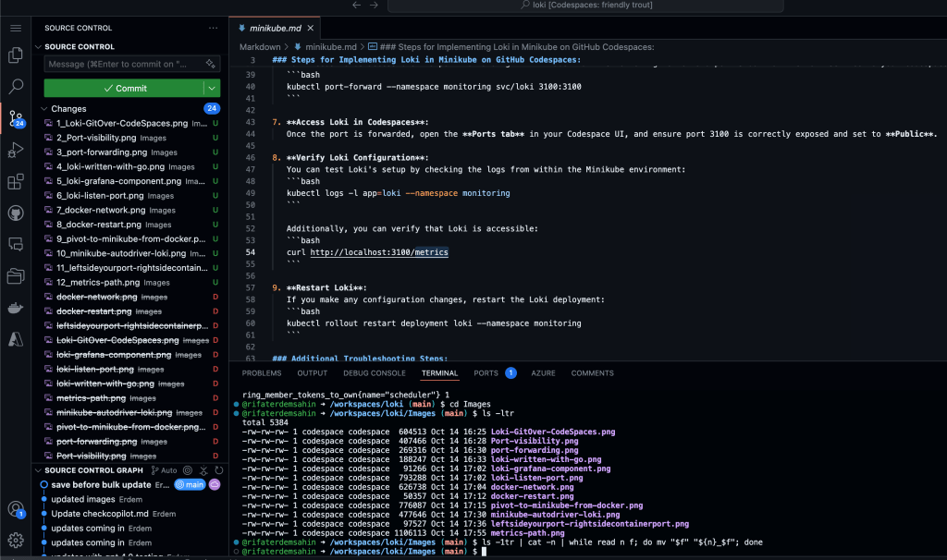Image resolution: width=947 pixels, height=560 pixels.
Task: Open the Search view in activity bar
Action: pyautogui.click(x=16, y=86)
